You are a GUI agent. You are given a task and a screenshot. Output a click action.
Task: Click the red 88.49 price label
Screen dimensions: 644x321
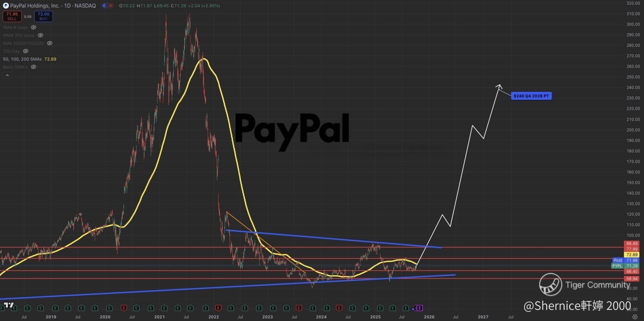pyautogui.click(x=632, y=244)
